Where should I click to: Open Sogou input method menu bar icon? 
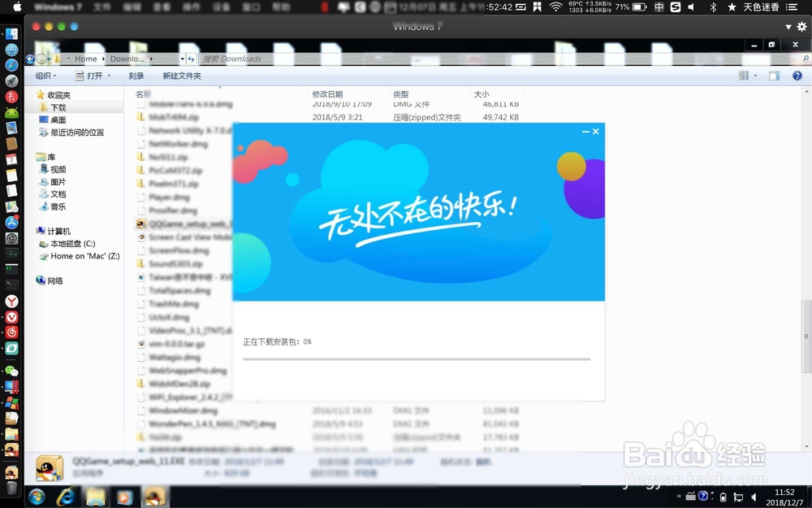pyautogui.click(x=676, y=7)
